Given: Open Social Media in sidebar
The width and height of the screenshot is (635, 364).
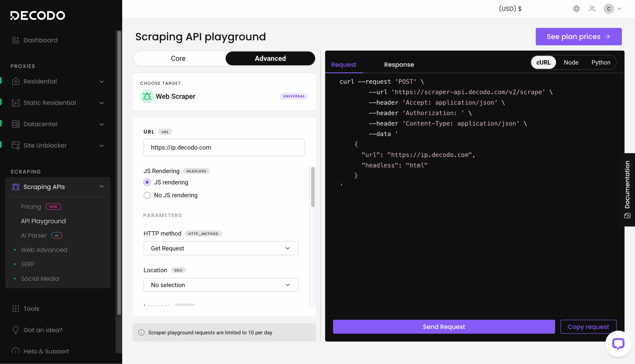Looking at the screenshot, I should [40, 279].
